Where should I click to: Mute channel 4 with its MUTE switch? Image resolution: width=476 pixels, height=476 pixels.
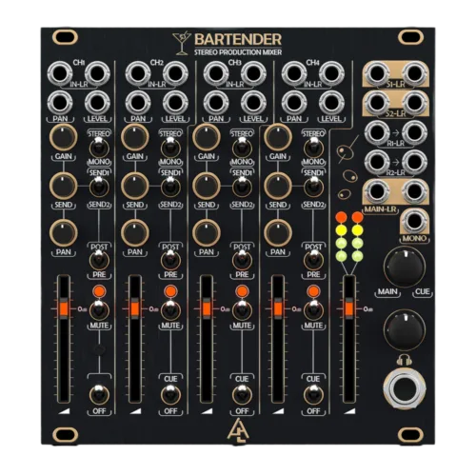pos(313,309)
